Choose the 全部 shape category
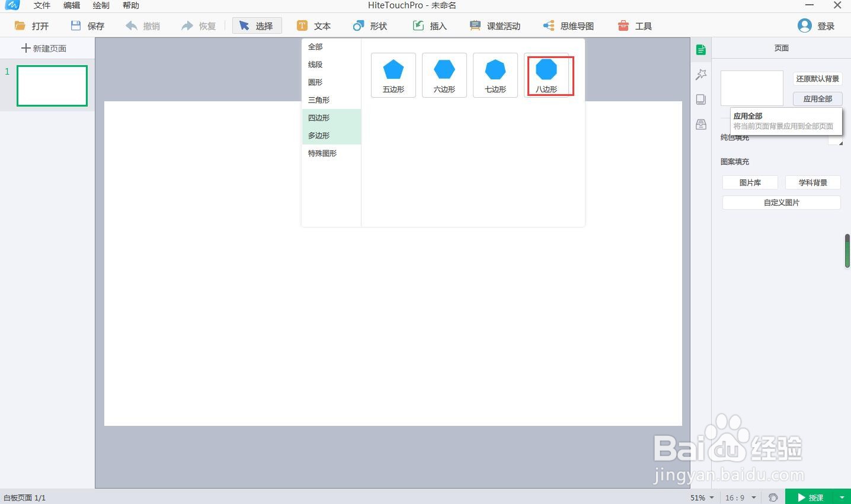 click(331, 47)
